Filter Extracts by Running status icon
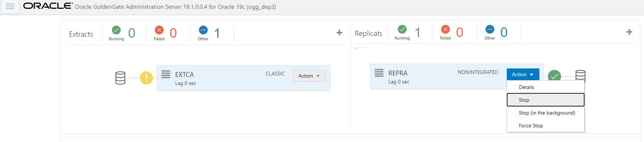Viewport: 644px width, 142px height. click(116, 30)
